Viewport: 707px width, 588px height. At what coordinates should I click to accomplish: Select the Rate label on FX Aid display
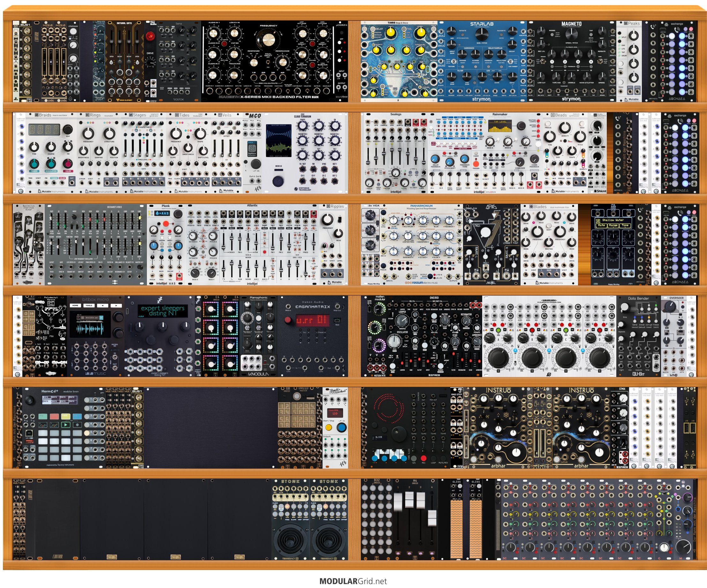click(602, 225)
